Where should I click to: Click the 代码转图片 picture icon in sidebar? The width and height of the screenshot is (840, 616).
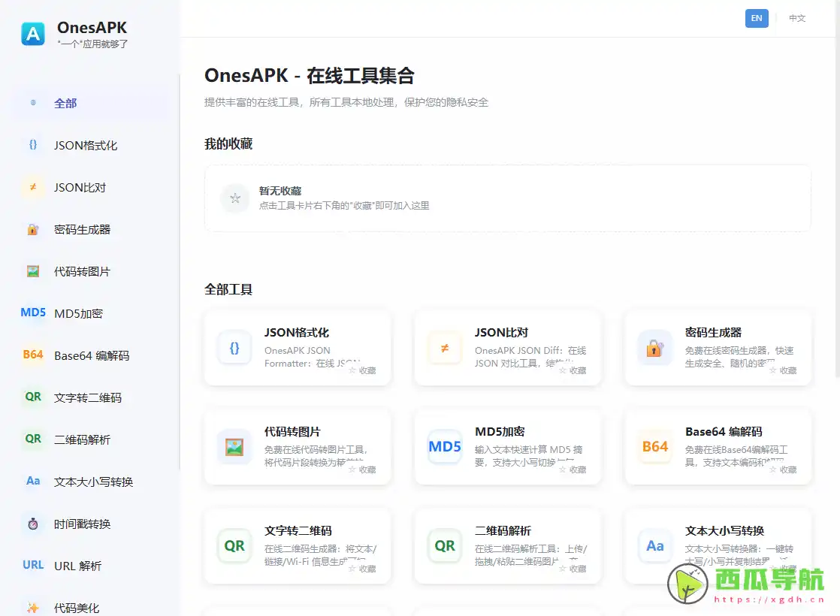coord(32,271)
